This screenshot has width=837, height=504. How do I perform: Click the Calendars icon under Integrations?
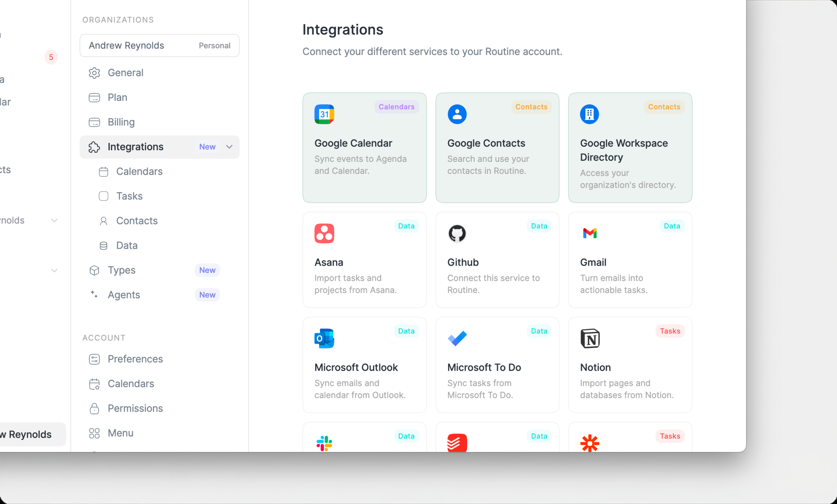[103, 172]
